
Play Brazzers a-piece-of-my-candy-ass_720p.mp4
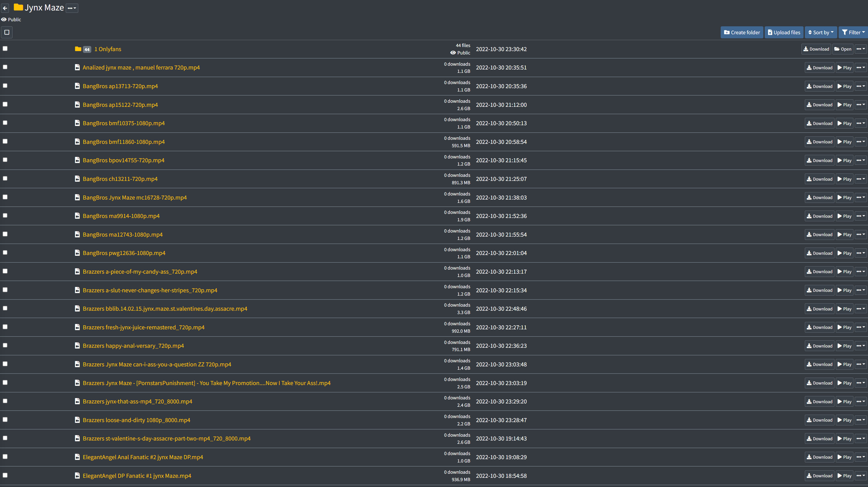(x=844, y=272)
